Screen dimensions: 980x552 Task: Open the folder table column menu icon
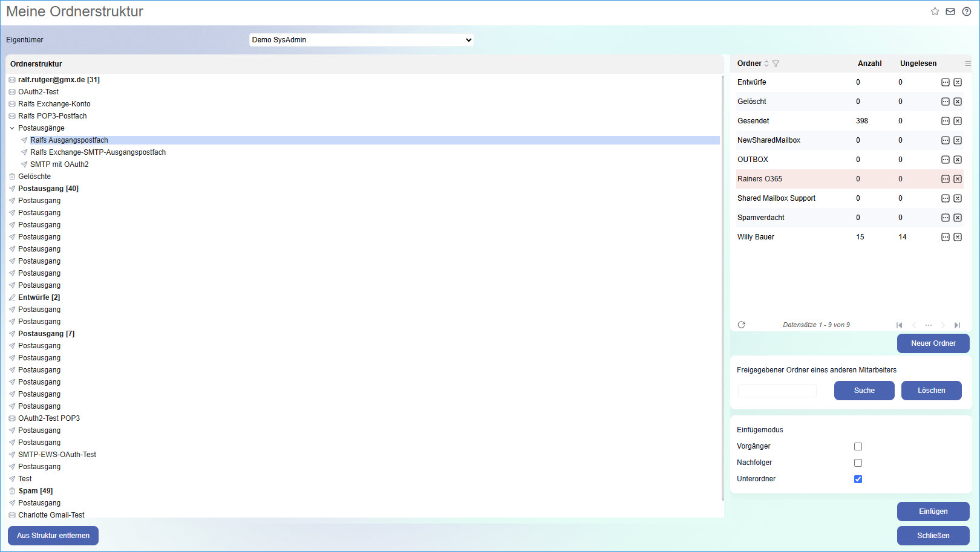[x=967, y=63]
